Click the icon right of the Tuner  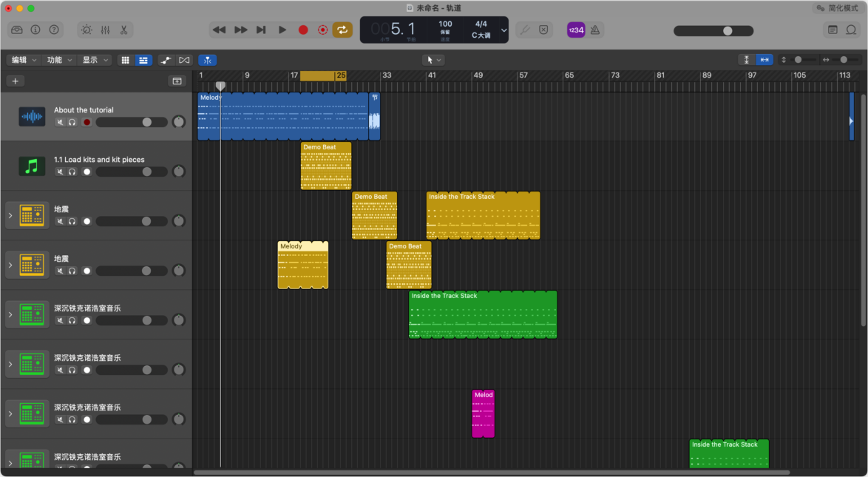(x=543, y=30)
